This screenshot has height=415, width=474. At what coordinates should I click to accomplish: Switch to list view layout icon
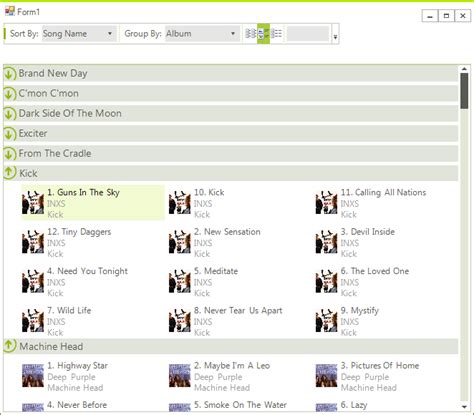click(250, 34)
